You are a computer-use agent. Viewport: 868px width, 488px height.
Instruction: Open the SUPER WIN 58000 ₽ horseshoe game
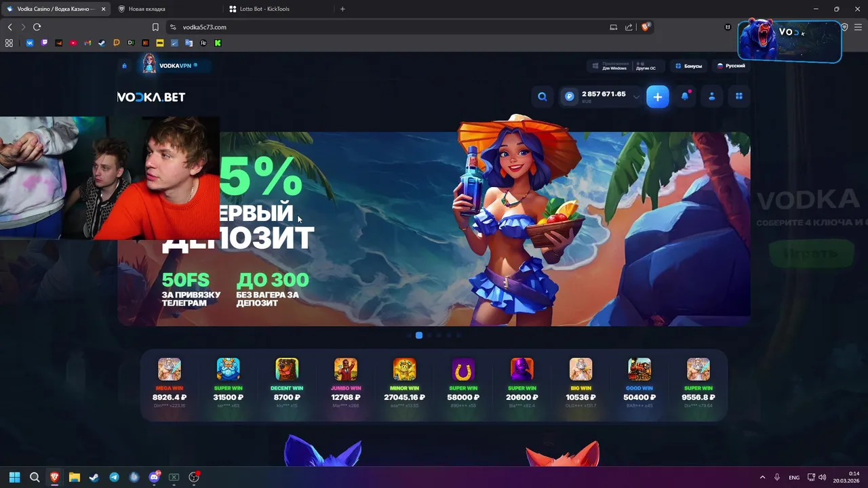(463, 384)
